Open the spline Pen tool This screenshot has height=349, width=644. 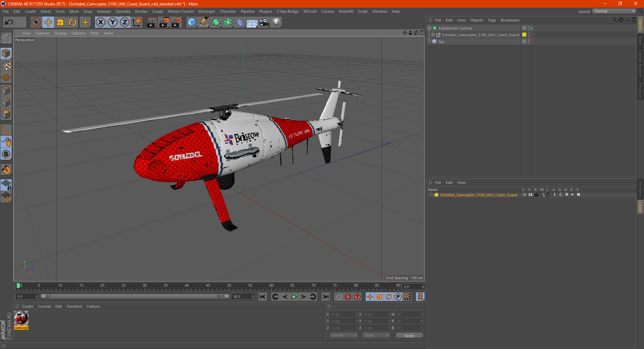point(204,22)
